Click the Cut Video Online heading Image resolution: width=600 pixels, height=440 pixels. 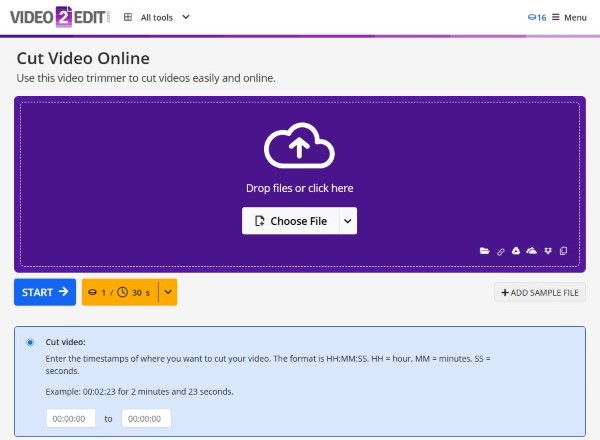click(83, 59)
